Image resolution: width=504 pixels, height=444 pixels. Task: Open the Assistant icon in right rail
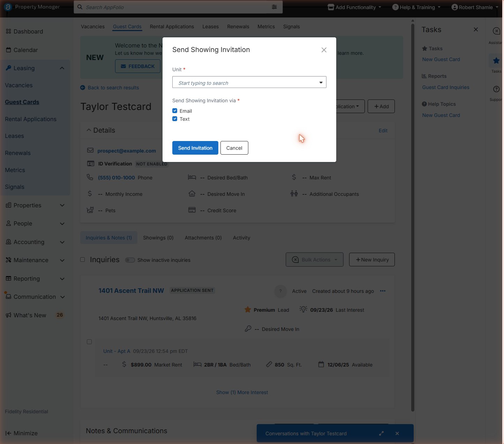496,31
